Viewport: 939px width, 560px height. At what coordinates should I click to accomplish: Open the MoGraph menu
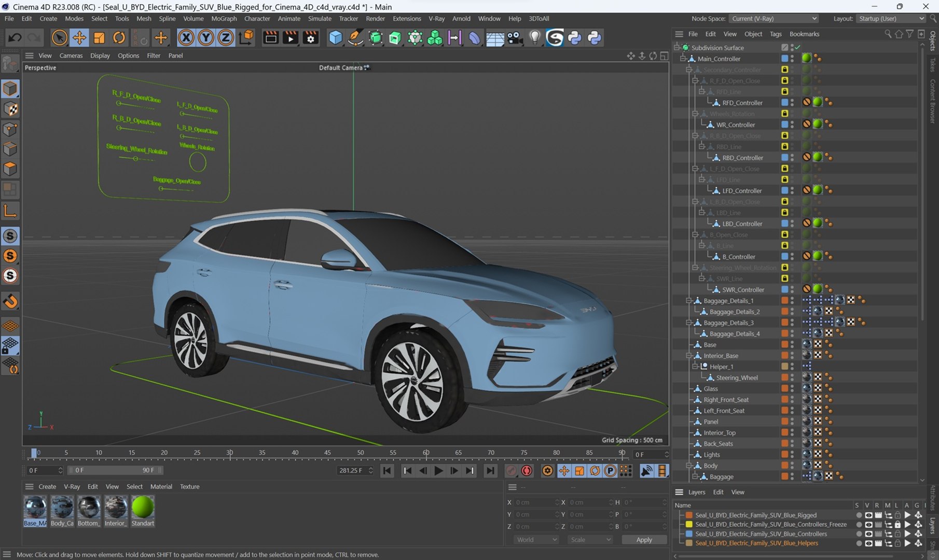coord(224,19)
